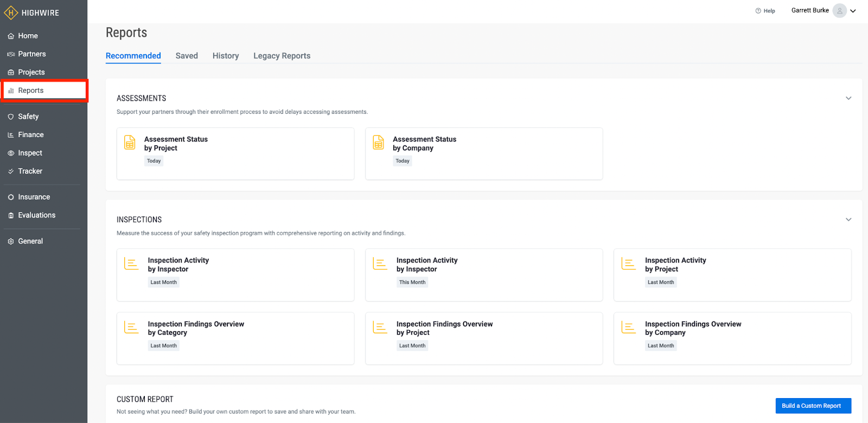Click Inspection Findings Overview by Category icon
Image resolution: width=868 pixels, height=423 pixels.
pos(131,327)
